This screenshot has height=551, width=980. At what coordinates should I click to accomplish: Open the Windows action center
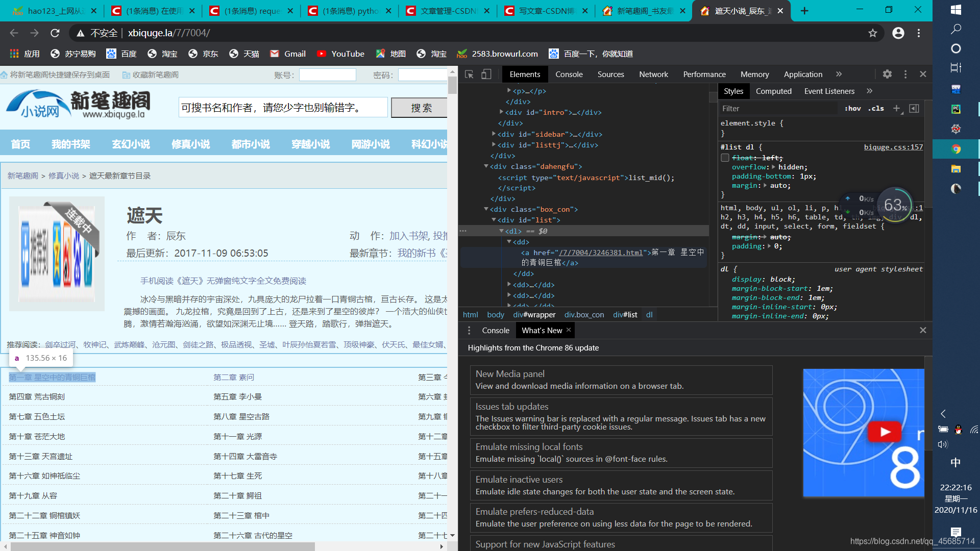[x=956, y=532]
